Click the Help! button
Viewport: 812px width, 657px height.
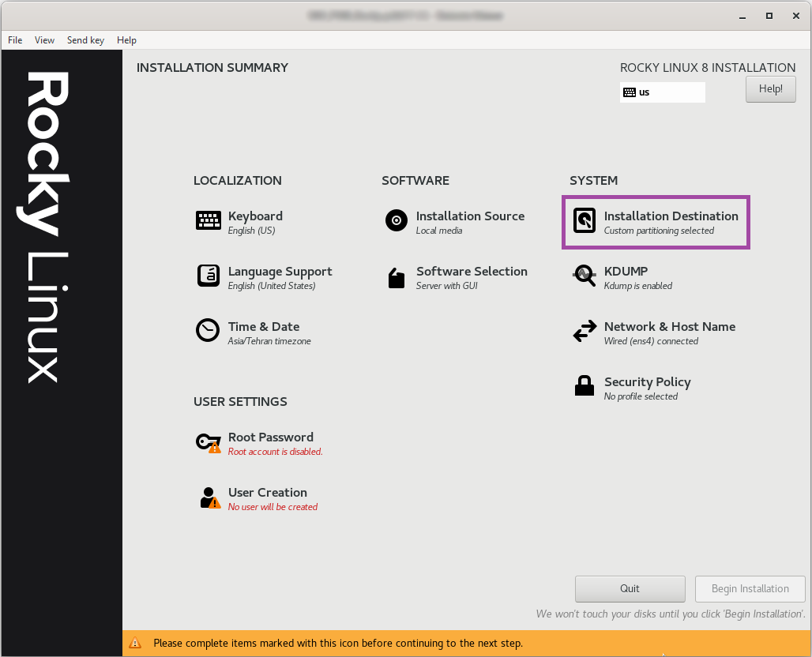[771, 89]
